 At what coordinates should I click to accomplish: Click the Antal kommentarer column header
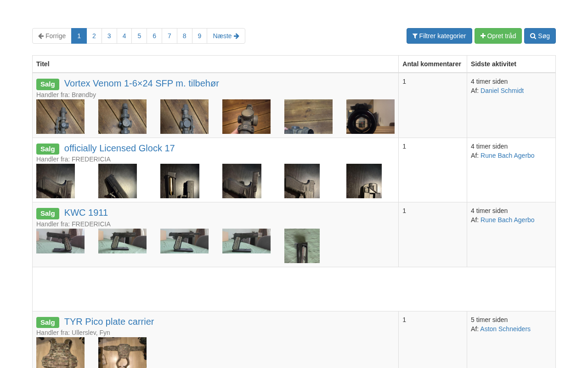[432, 64]
